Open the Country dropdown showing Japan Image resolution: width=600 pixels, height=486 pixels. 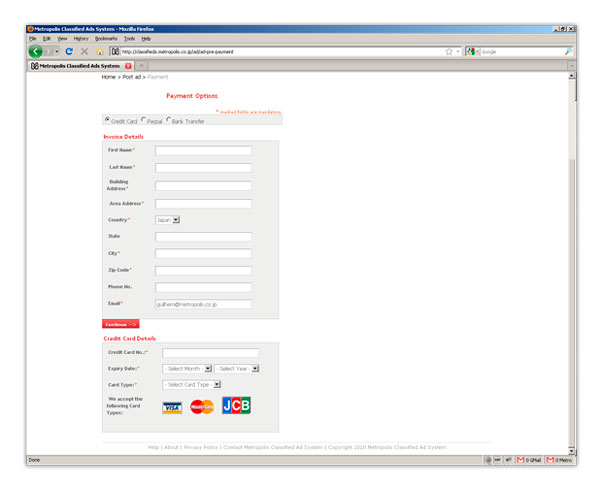pos(167,219)
